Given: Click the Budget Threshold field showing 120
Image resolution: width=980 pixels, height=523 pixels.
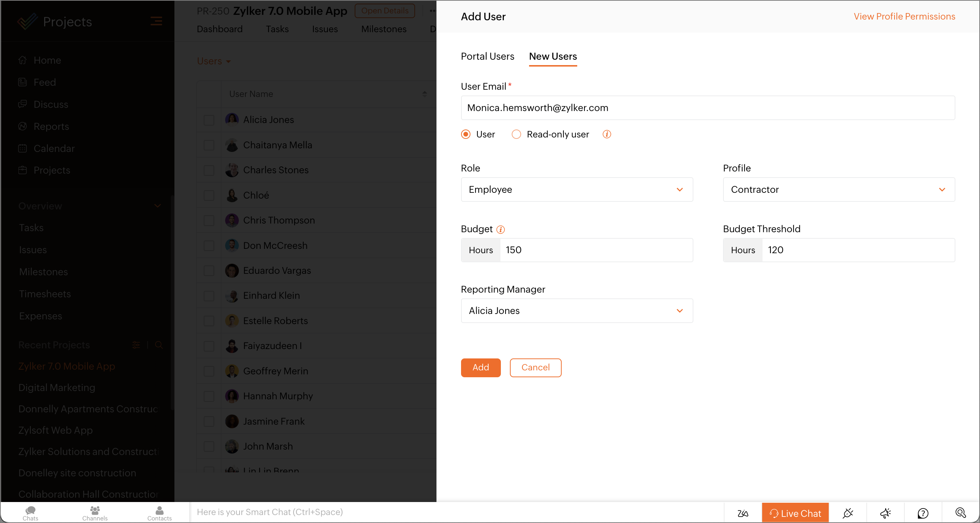Looking at the screenshot, I should click(x=858, y=250).
